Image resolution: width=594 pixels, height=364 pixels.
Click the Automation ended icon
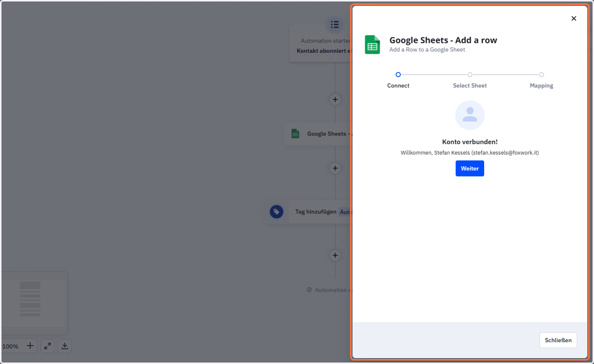pyautogui.click(x=309, y=290)
